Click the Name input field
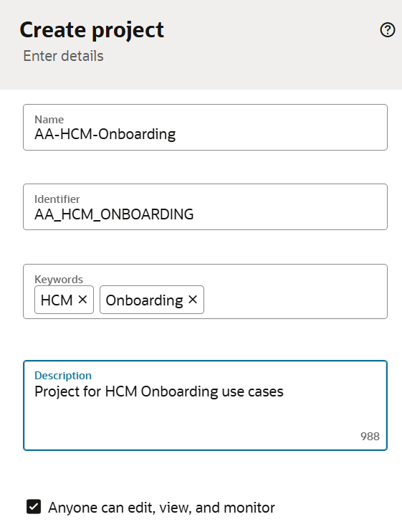402x532 pixels. [x=205, y=127]
